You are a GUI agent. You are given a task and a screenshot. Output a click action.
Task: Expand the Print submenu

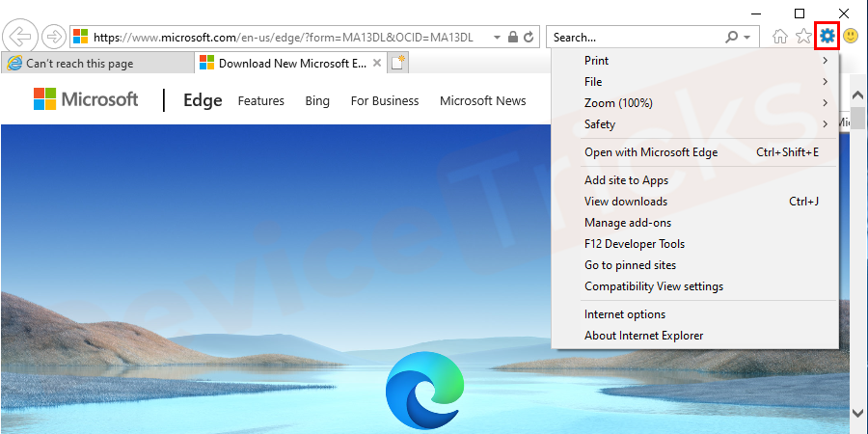(x=695, y=61)
